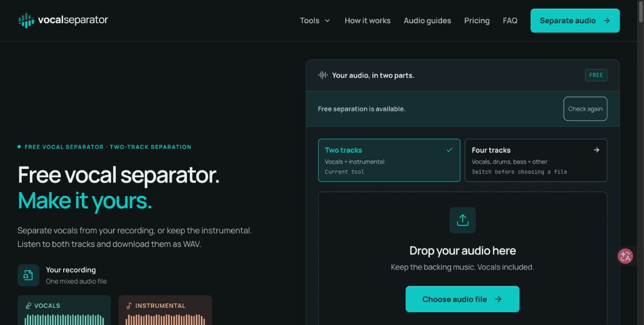Click the 'One mixed audio file' caption
The image size is (644, 325).
(x=76, y=281)
